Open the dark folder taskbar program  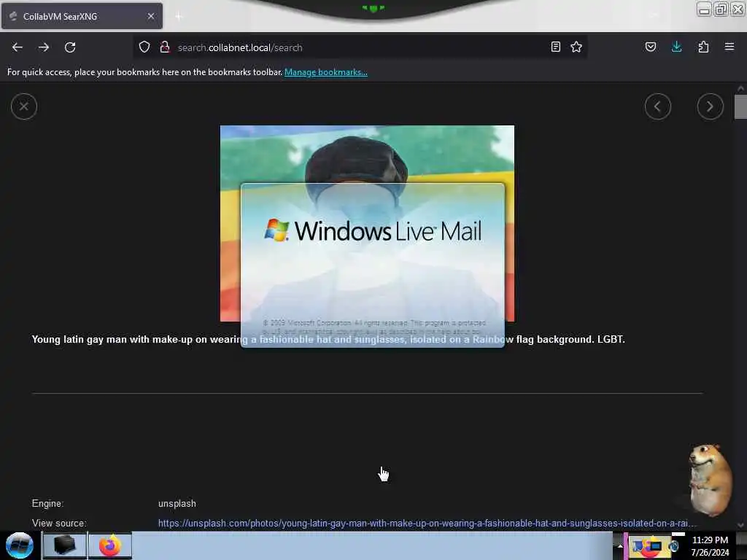point(65,545)
